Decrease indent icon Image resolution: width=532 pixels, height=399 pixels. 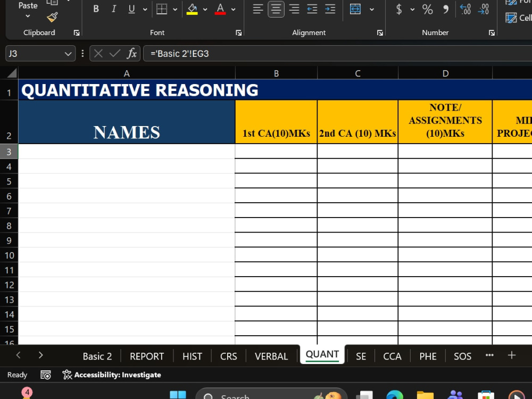click(x=312, y=9)
